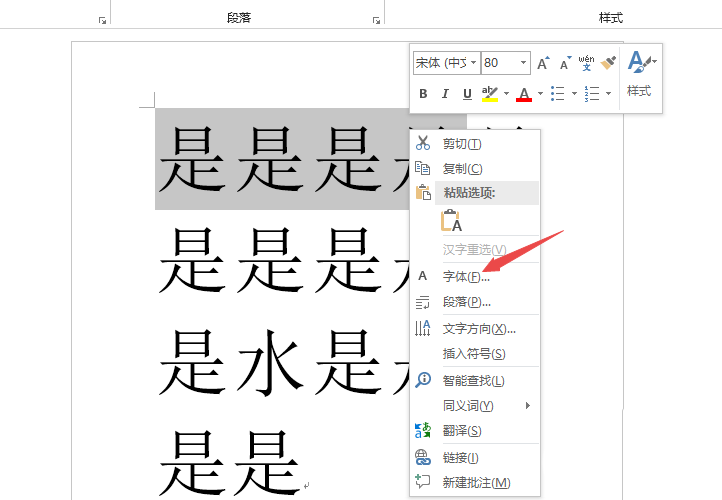Click the bullet list icon
Image resolution: width=722 pixels, height=500 pixels.
click(557, 94)
